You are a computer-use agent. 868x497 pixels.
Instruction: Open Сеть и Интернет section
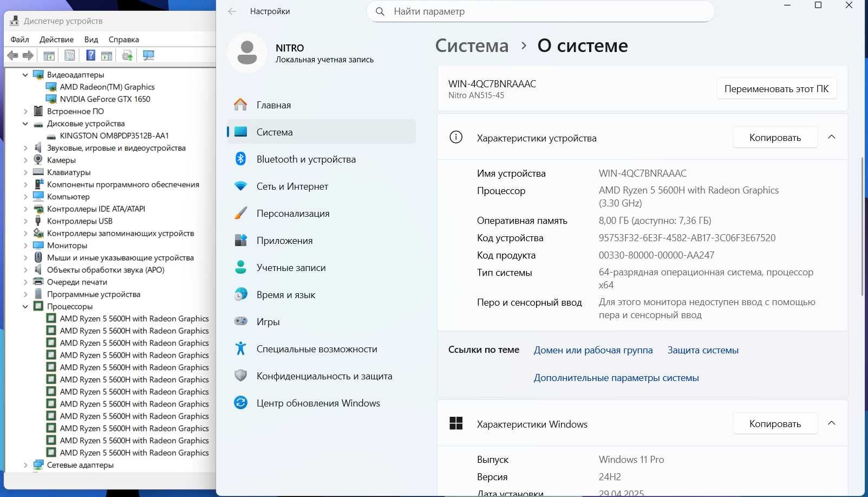[x=322, y=186]
